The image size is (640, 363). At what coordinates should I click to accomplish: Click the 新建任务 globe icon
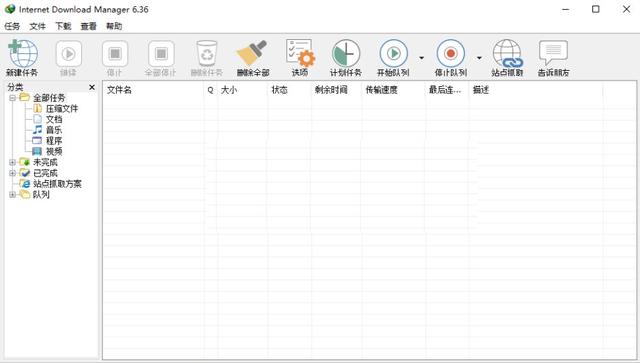(x=22, y=53)
